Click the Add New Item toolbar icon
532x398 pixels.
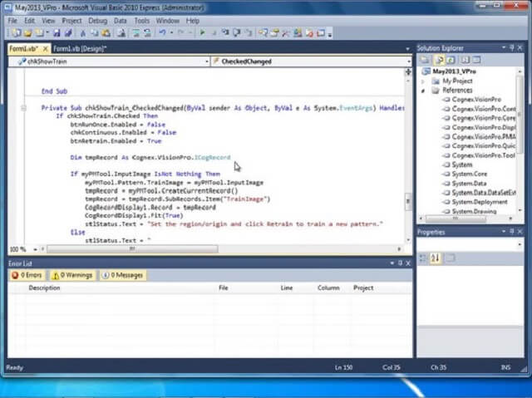[40, 33]
